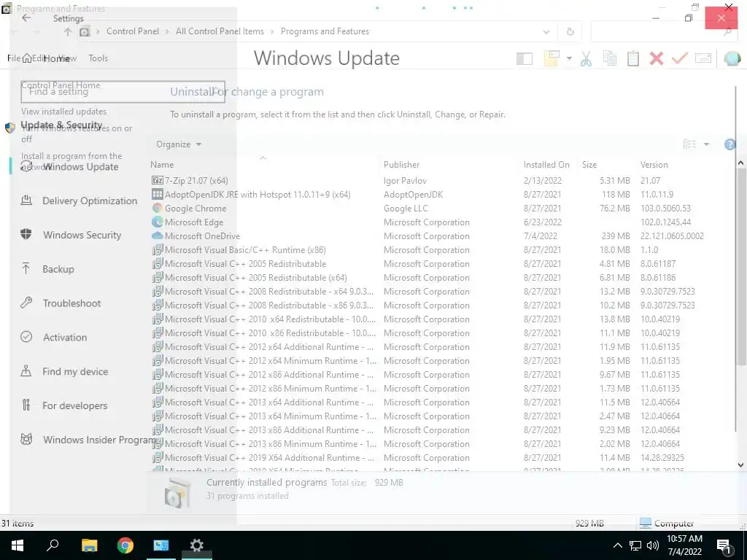Screen dimensions: 747x560
Task: Click the Troubleshoot wrench icon
Action: click(x=26, y=303)
